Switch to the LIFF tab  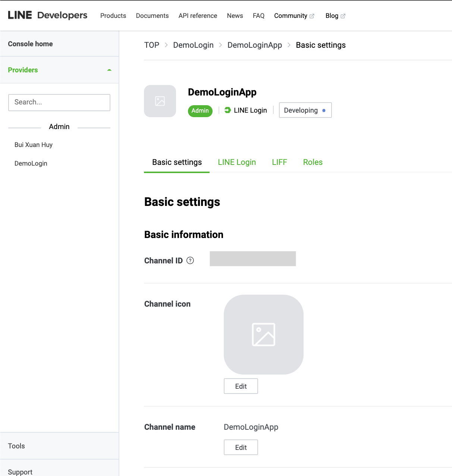tap(279, 162)
